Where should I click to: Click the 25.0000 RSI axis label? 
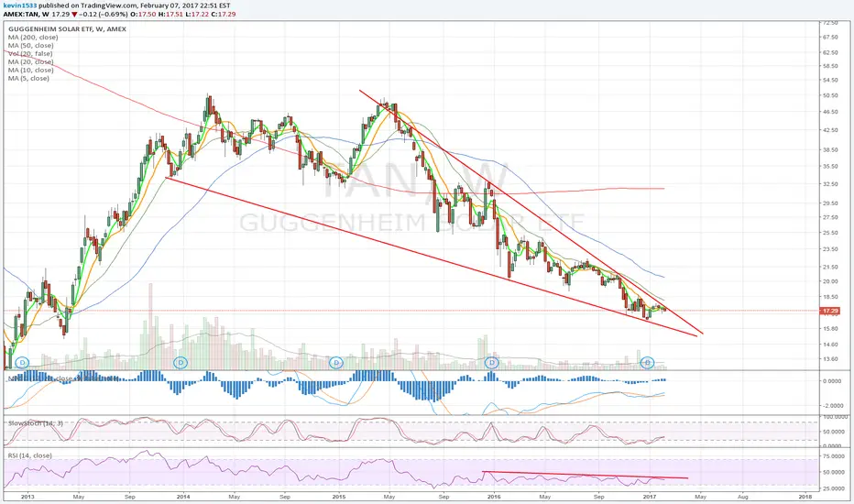coord(832,488)
